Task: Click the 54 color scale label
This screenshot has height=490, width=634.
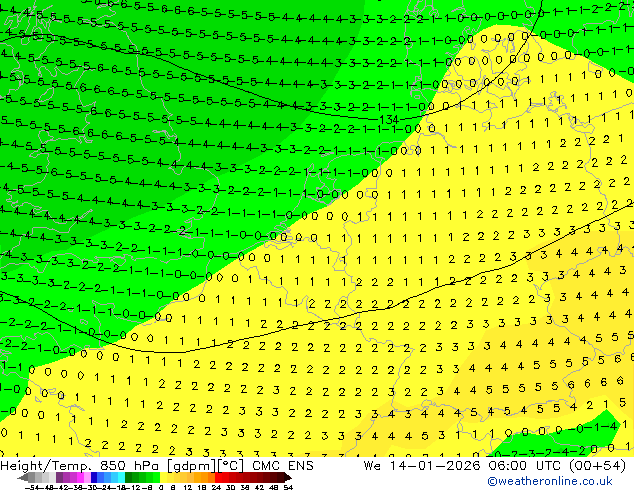Action: click(287, 488)
